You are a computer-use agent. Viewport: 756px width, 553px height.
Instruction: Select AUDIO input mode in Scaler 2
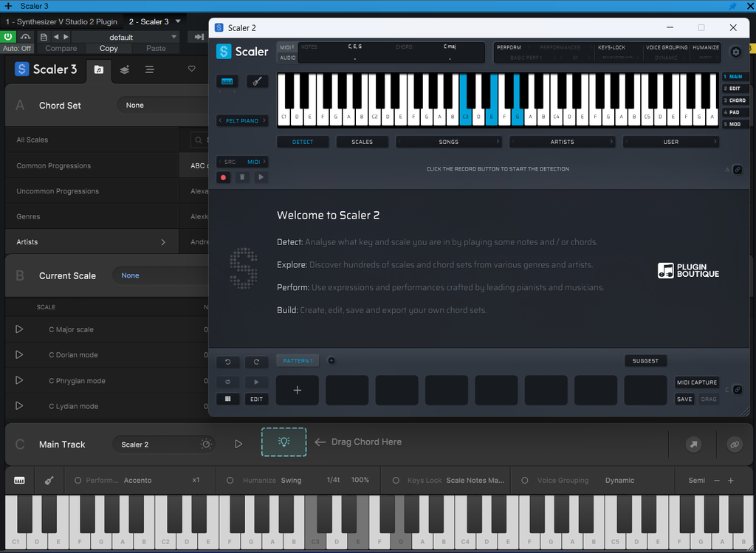[288, 58]
